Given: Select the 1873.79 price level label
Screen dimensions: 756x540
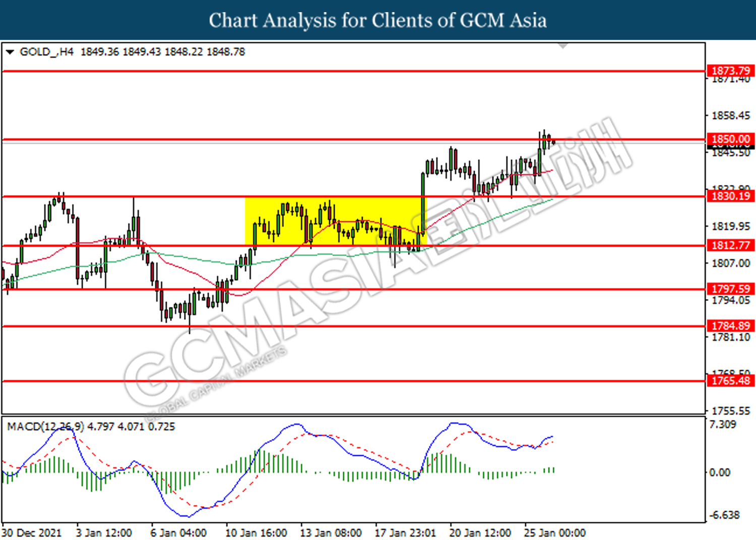Looking at the screenshot, I should (730, 71).
